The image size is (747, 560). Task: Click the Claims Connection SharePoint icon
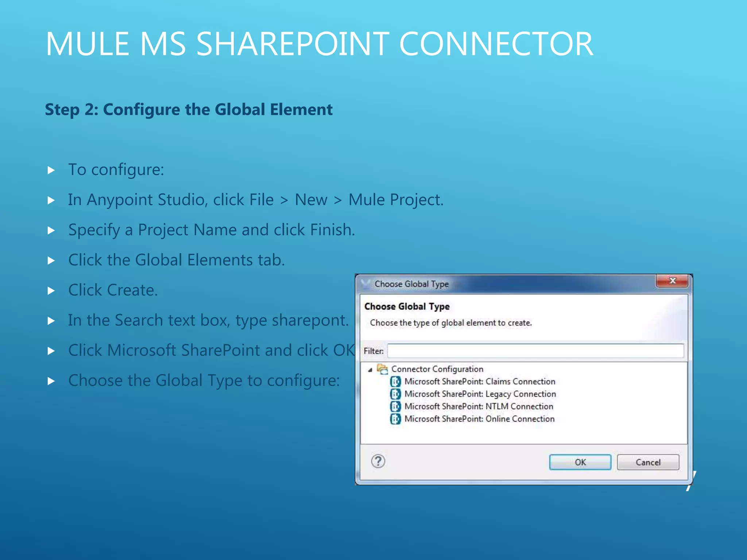[x=395, y=381]
